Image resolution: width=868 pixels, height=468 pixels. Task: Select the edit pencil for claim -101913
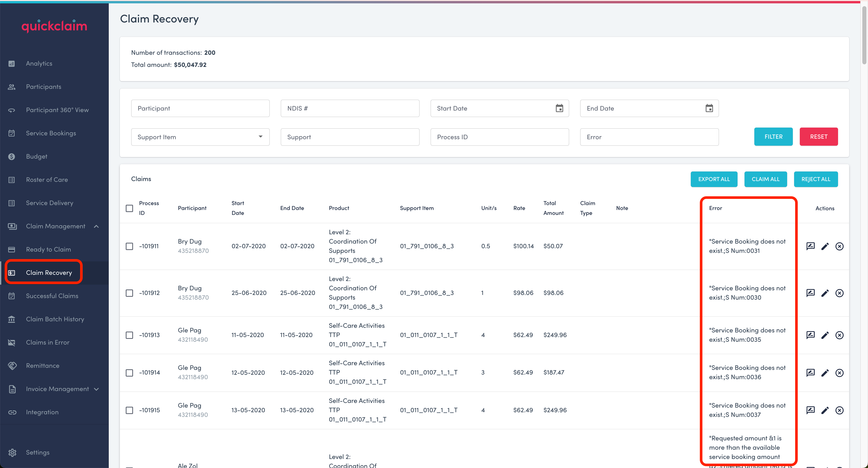(825, 335)
